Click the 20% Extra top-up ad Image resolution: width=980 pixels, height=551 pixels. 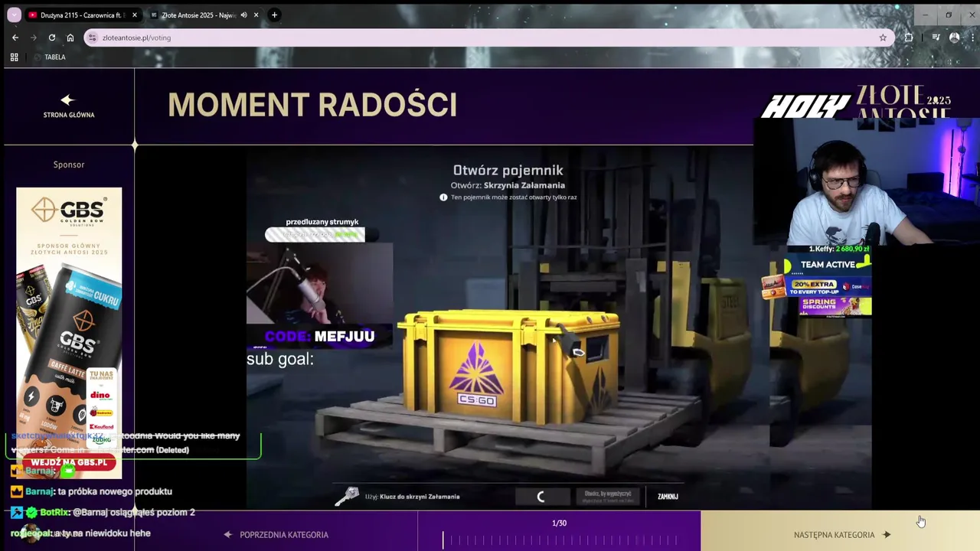[x=816, y=287]
